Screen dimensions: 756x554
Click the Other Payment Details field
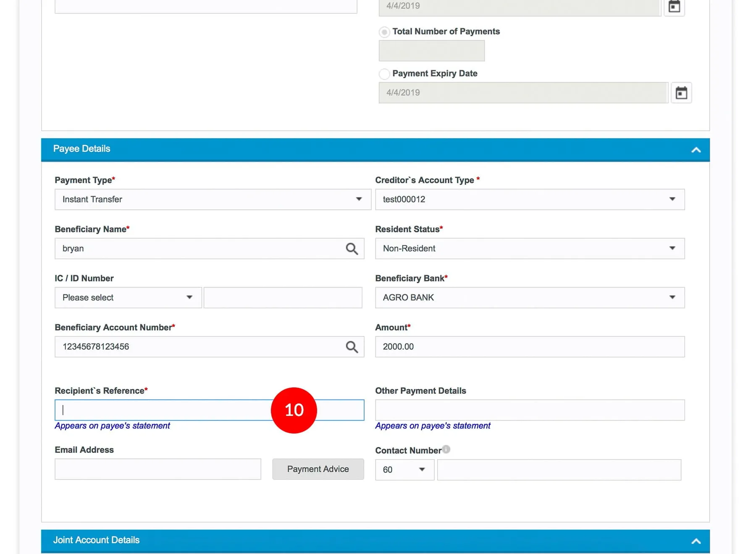tap(530, 410)
